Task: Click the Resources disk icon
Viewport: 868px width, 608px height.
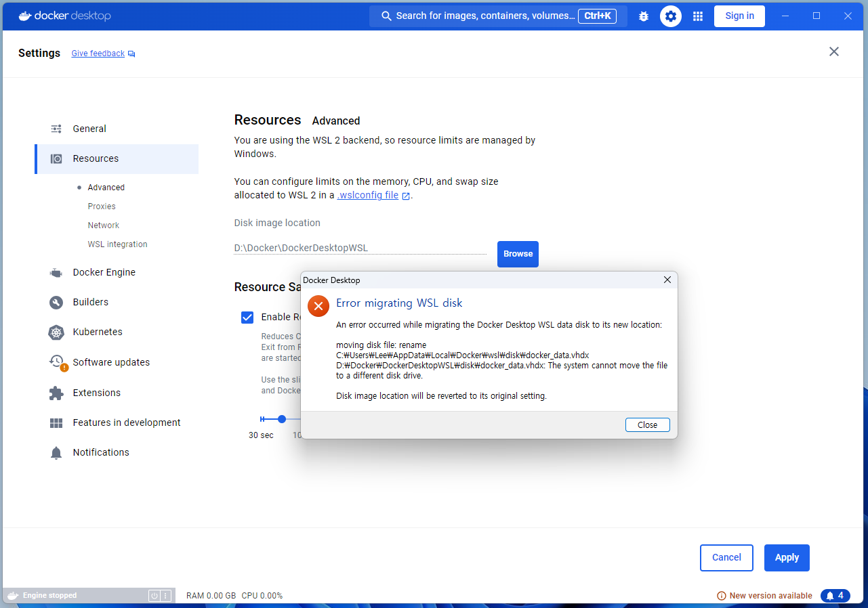Action: point(56,158)
